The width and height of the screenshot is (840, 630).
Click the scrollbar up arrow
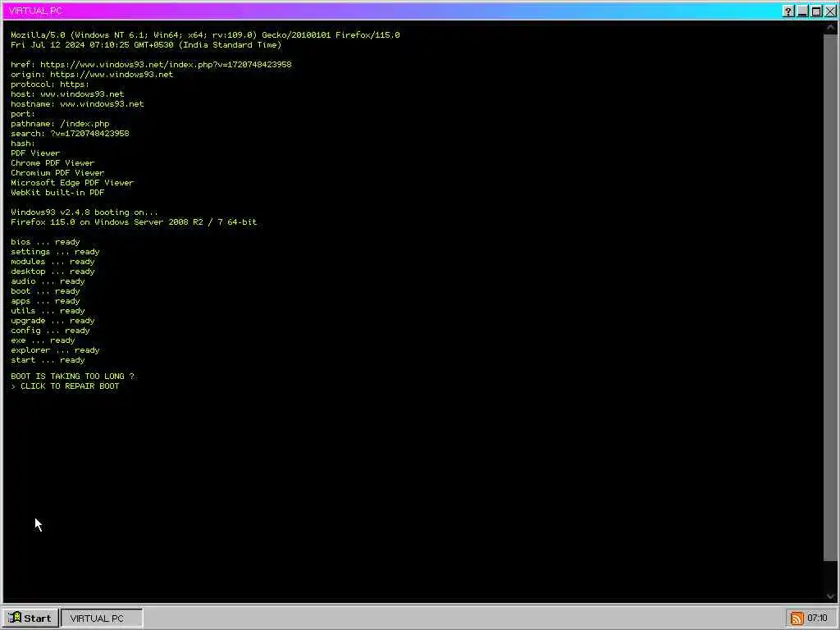click(x=830, y=27)
